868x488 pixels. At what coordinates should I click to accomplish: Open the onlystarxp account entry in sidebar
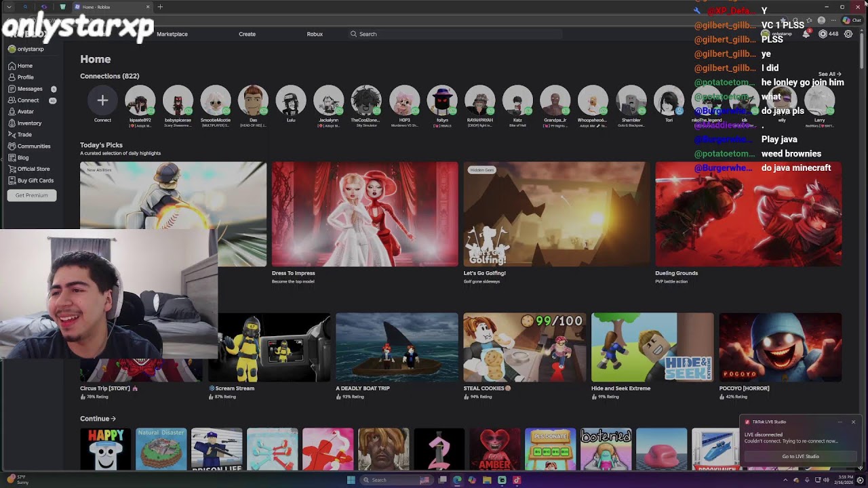pyautogui.click(x=26, y=49)
